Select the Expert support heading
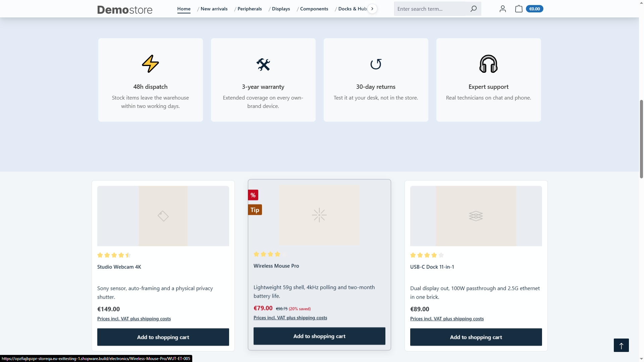This screenshot has width=644, height=362. [488, 87]
